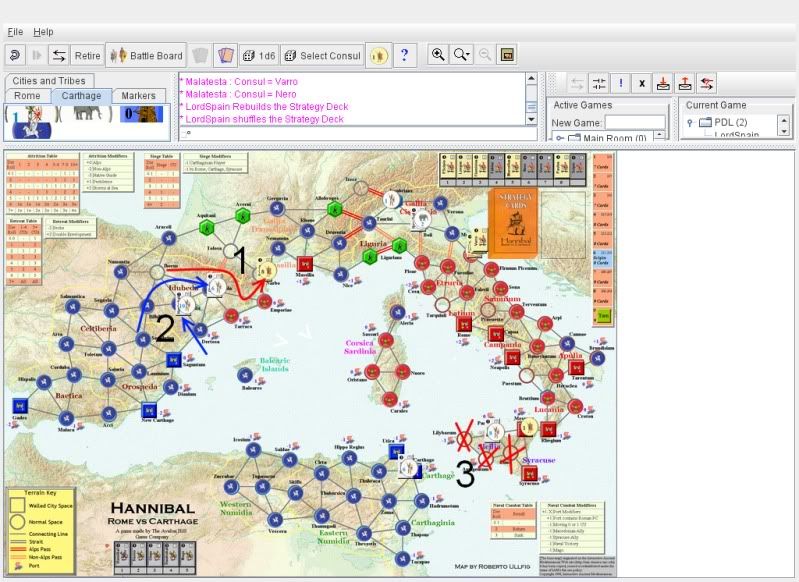Open the zoom level dropdown magnifier

[462, 55]
